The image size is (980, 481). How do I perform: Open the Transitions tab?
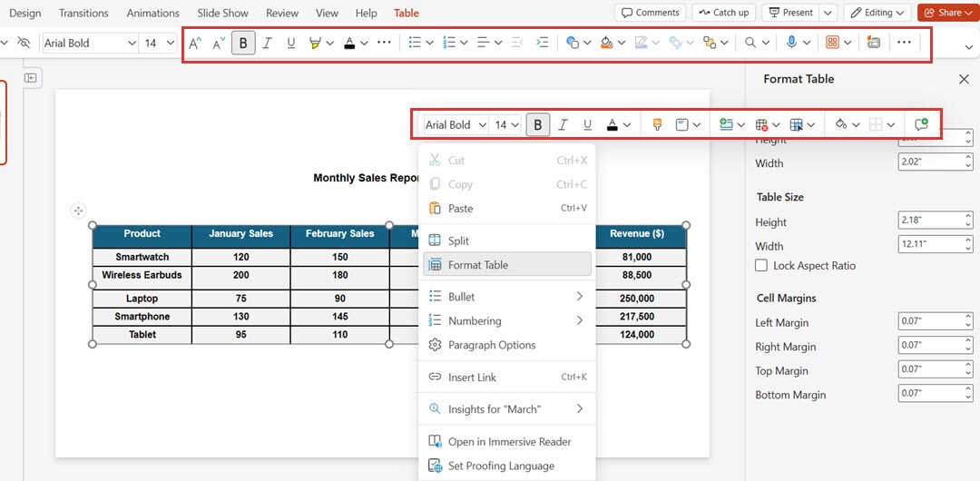(x=83, y=13)
